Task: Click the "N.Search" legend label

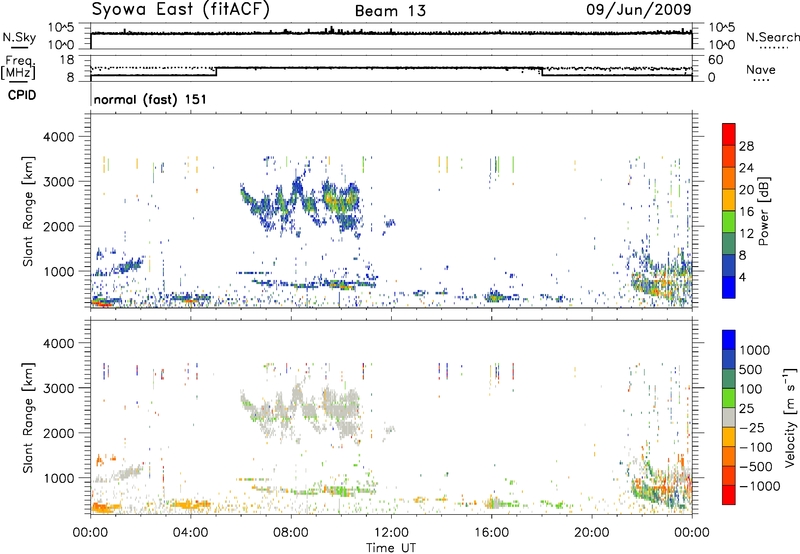Action: click(772, 37)
